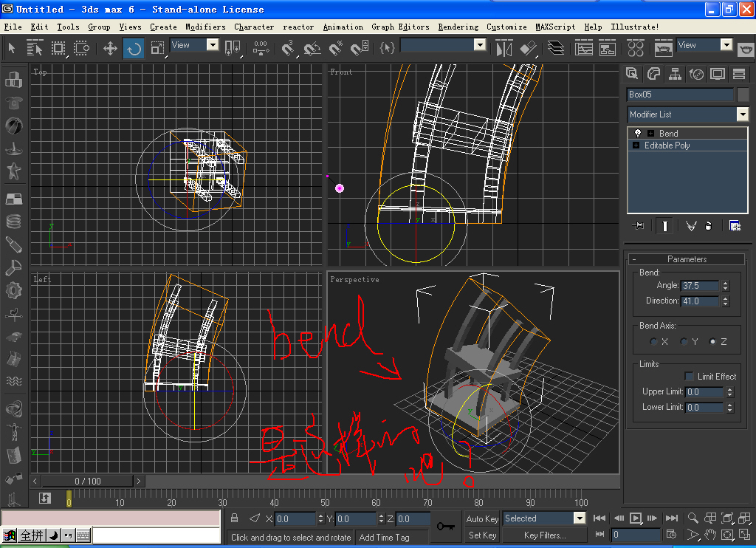The width and height of the screenshot is (756, 548).
Task: Open Curve Editor from toolbar
Action: click(x=583, y=48)
